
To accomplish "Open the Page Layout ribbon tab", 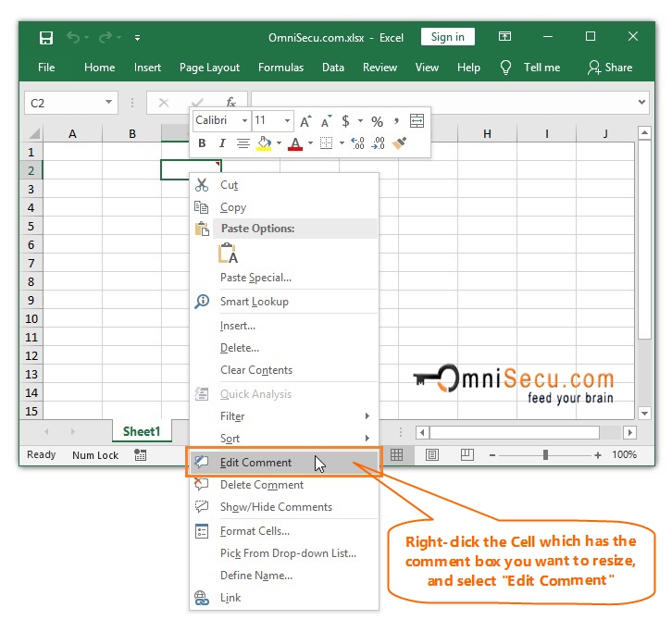I will pyautogui.click(x=209, y=68).
